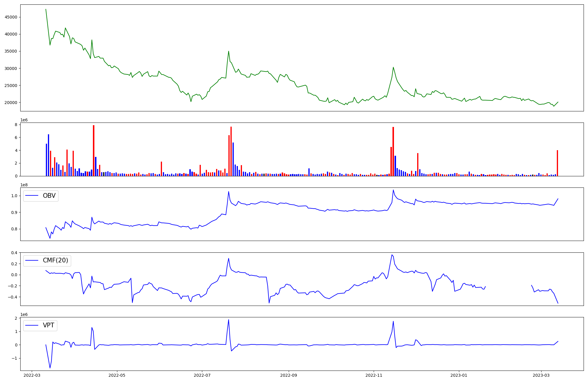Click the 0.4 tick label on CMF axis

coord(14,253)
